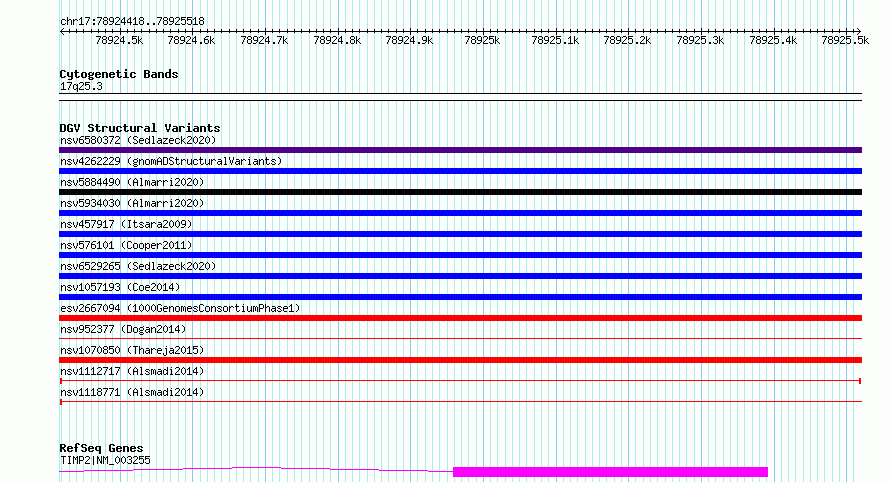Click the 78925.4k ruler tick label
Screen dimensions: 890x482
(773, 41)
